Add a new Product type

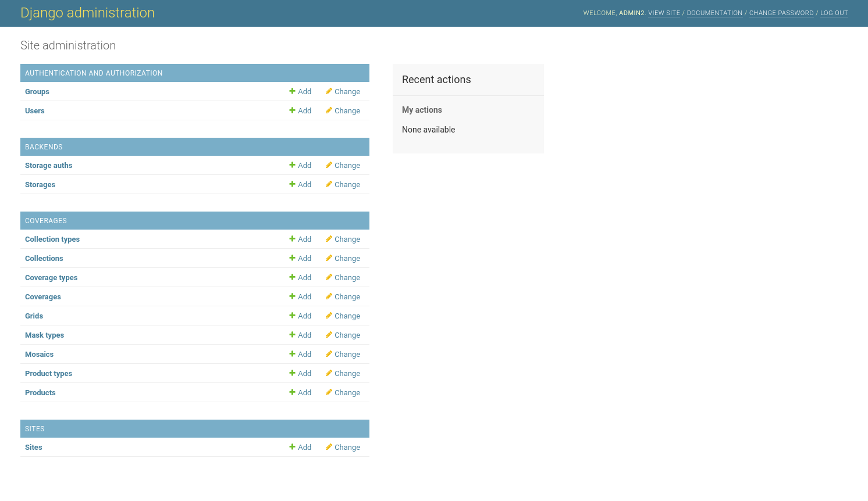pos(300,374)
